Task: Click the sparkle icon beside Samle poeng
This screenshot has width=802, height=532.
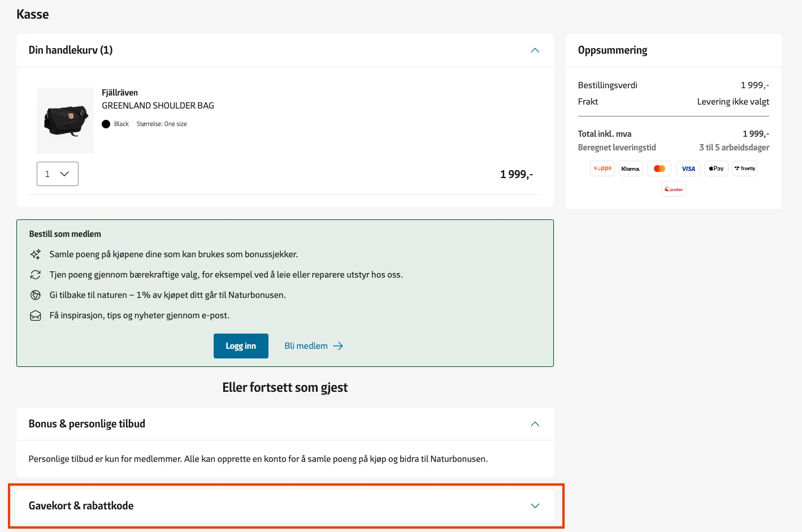Action: (36, 254)
